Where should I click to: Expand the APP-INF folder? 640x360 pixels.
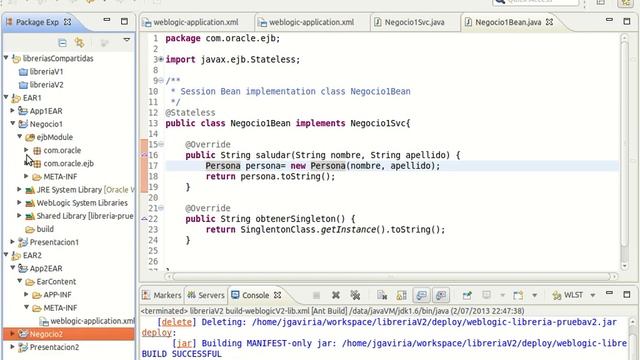[26, 294]
